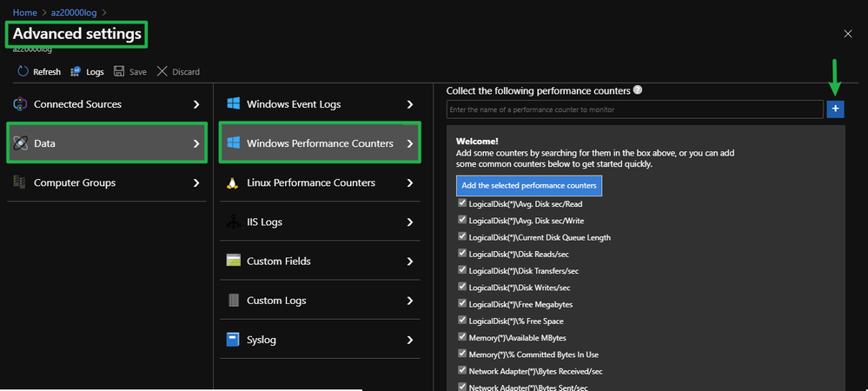Click the Computer Groups server icon
The height and width of the screenshot is (391, 868).
pyautogui.click(x=20, y=182)
